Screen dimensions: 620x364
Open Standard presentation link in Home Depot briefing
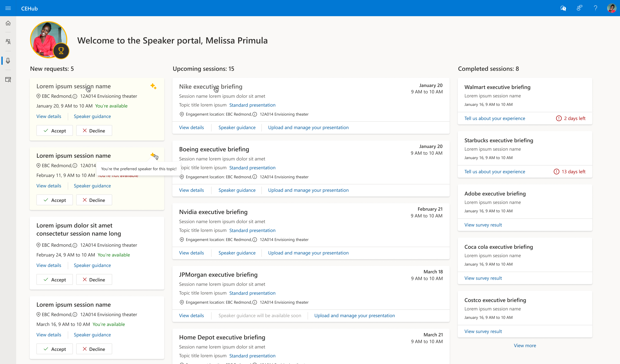(252, 356)
